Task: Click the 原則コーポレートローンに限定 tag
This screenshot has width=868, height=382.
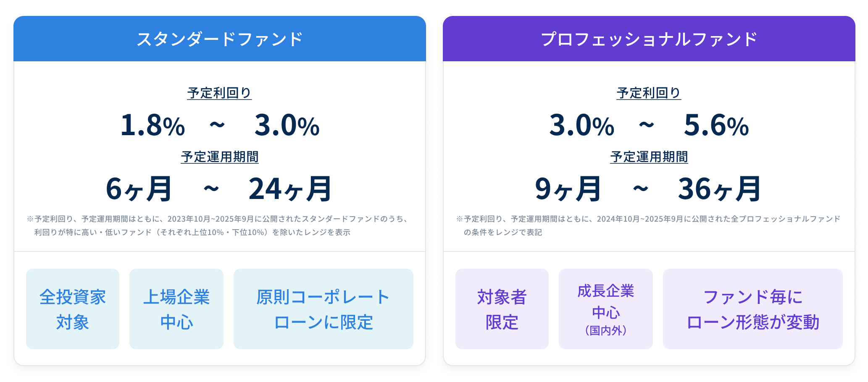Action: (x=324, y=309)
